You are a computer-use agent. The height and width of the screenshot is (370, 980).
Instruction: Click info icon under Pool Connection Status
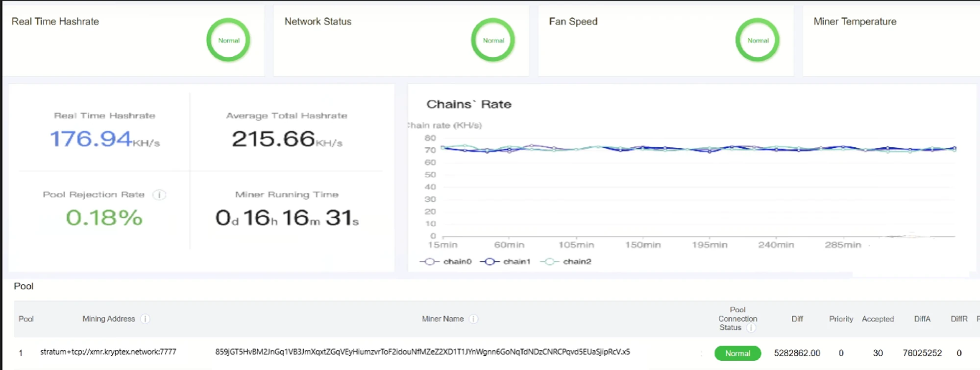[x=751, y=327]
